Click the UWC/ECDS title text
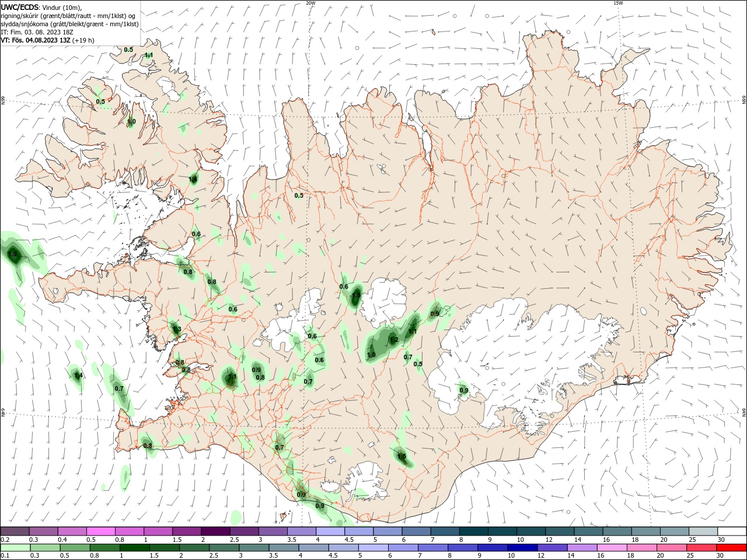The width and height of the screenshot is (747, 560). point(20,6)
